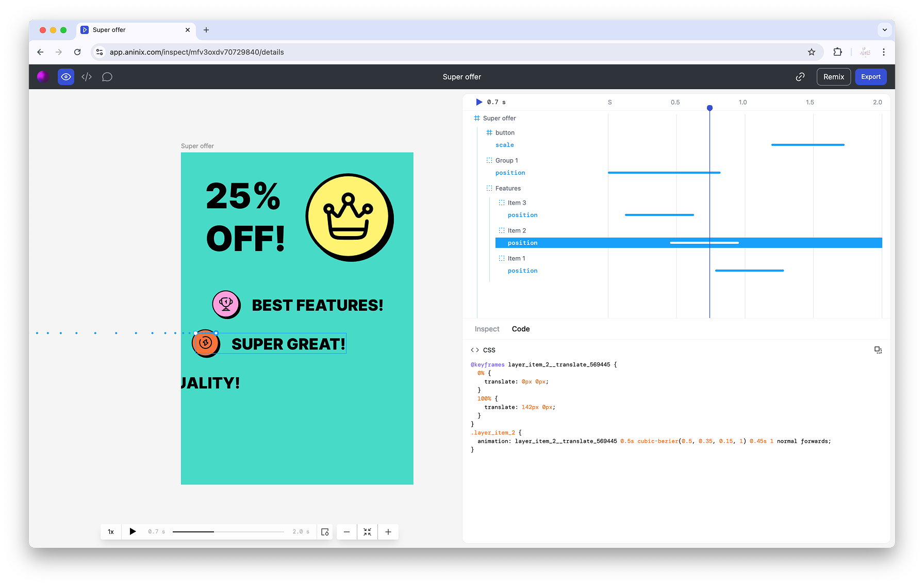View site information icon in address bar

(100, 52)
